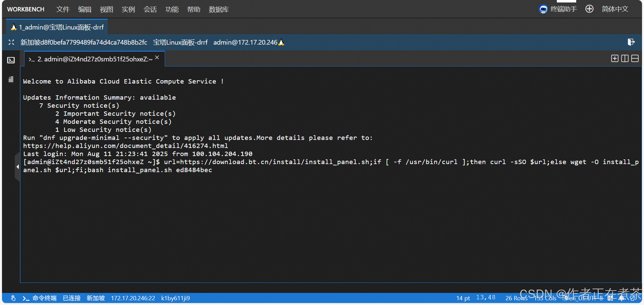This screenshot has height=305, width=644.
Task: Click the fullscreen expand arrows icon
Action: (11, 42)
